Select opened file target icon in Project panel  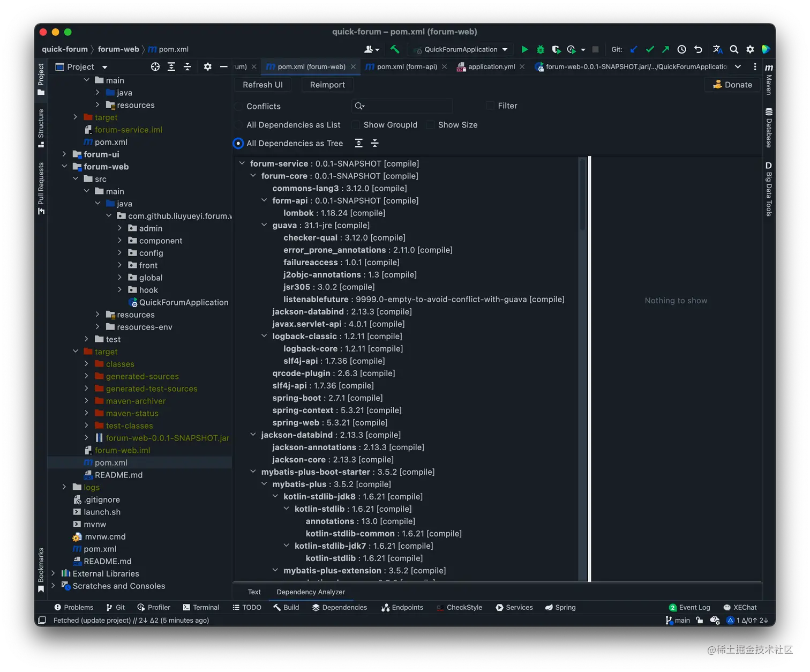[155, 66]
